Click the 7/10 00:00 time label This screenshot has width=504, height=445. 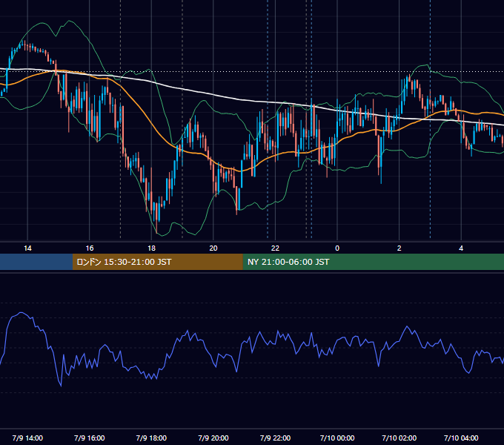[337, 438]
